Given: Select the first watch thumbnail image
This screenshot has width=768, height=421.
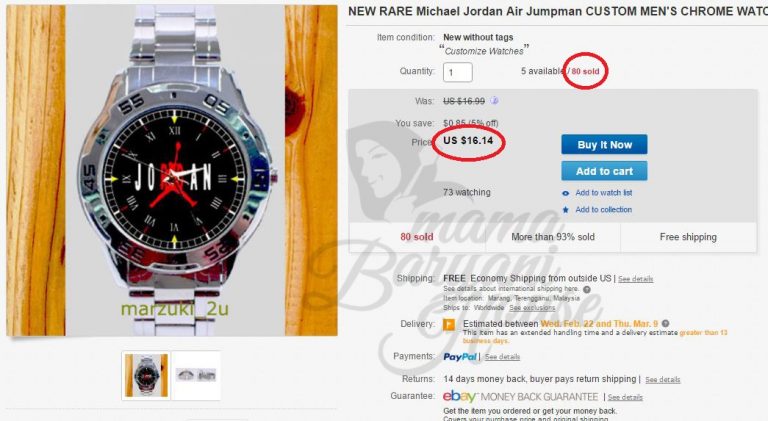Looking at the screenshot, I should pos(146,375).
